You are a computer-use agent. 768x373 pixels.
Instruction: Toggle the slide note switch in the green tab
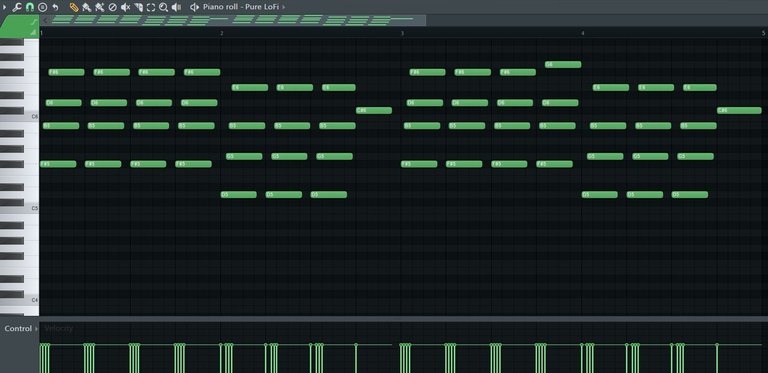pos(33,23)
